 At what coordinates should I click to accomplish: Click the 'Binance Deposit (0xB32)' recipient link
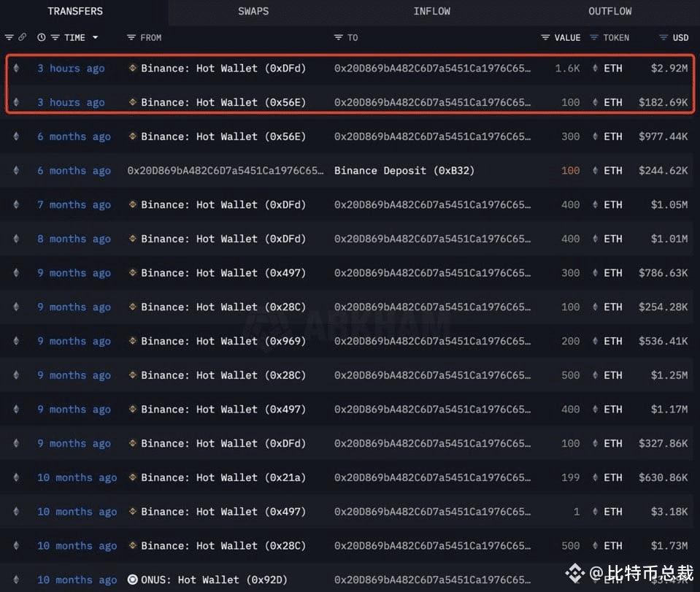(404, 170)
